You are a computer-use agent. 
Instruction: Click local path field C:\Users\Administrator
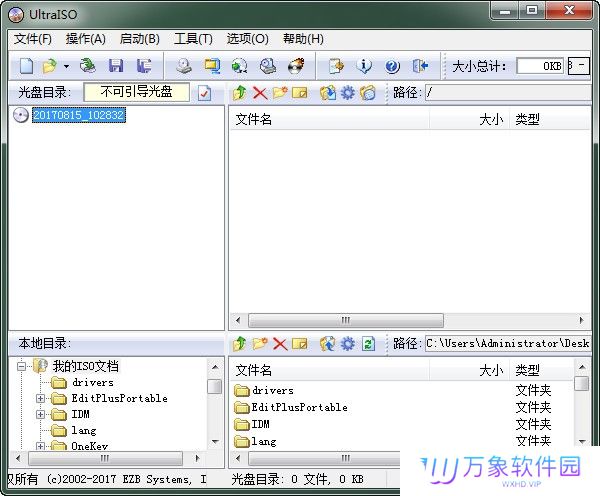508,343
